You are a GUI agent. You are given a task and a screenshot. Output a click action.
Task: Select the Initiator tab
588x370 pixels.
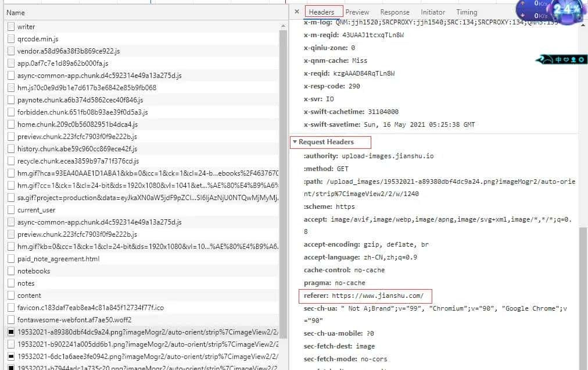433,12
